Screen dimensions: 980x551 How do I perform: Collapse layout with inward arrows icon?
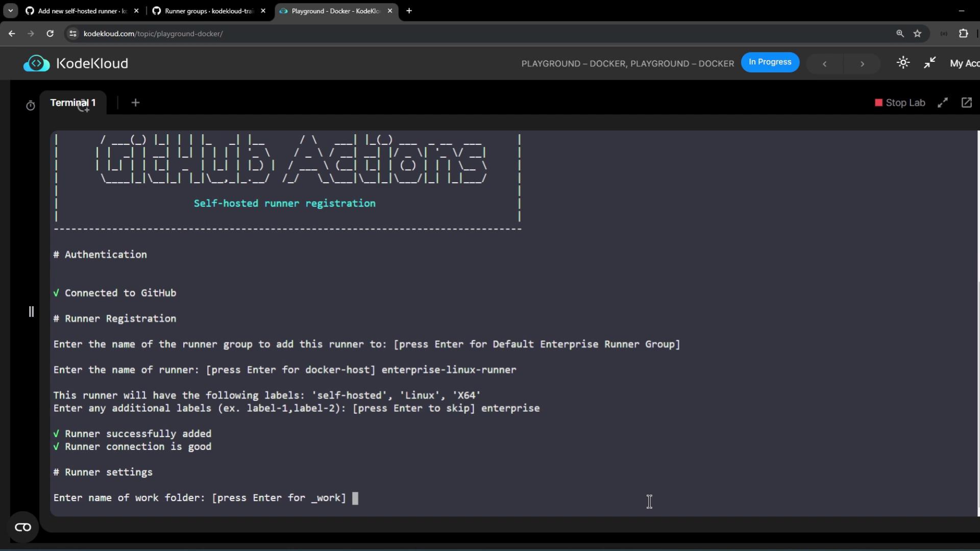click(929, 63)
